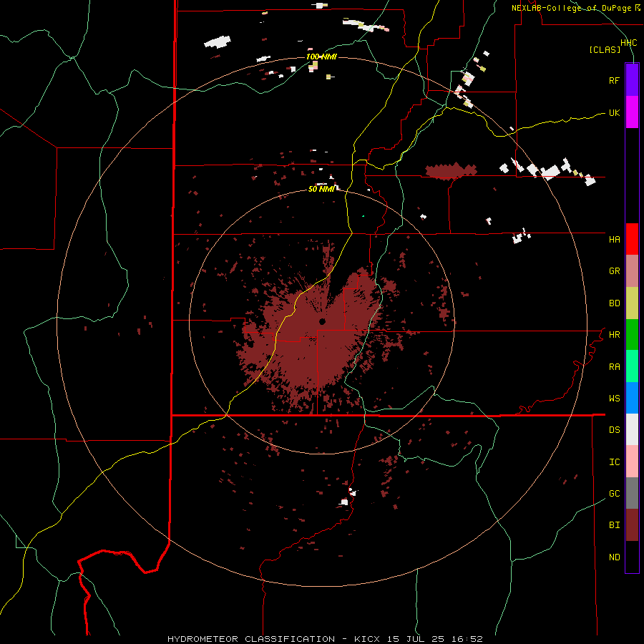Click the UK magenta legend swatch
644x644 pixels.
click(632, 112)
